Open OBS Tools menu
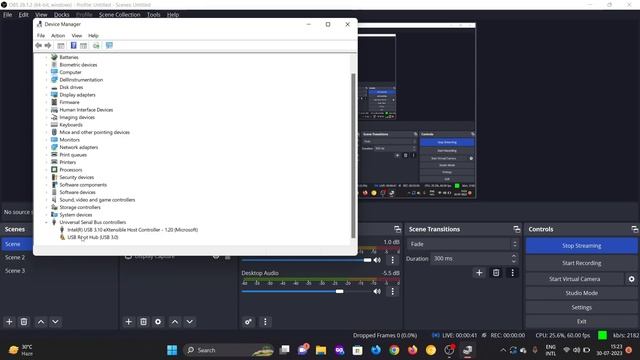This screenshot has width=640, height=360. pyautogui.click(x=153, y=15)
